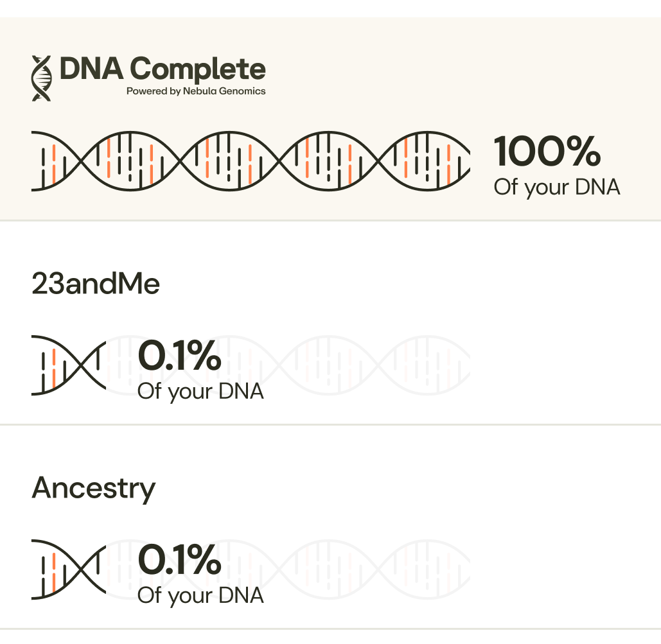Select the 23andMe heading

pyautogui.click(x=96, y=283)
